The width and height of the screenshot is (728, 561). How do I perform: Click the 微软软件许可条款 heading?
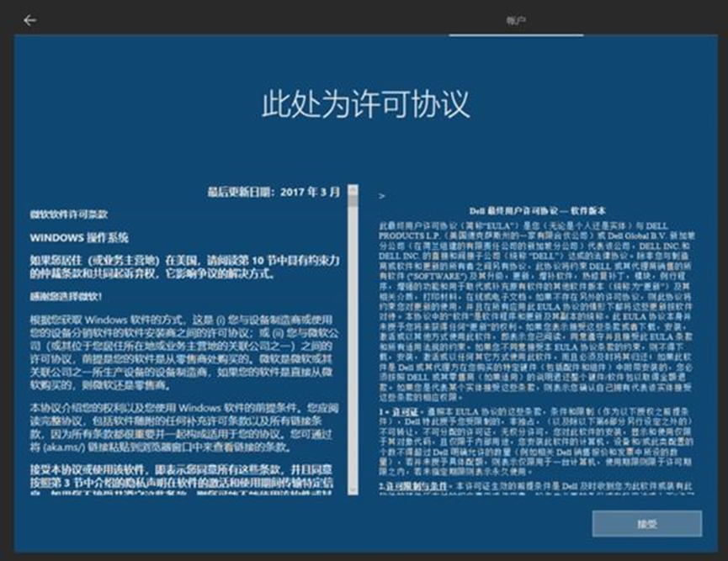[x=69, y=214]
